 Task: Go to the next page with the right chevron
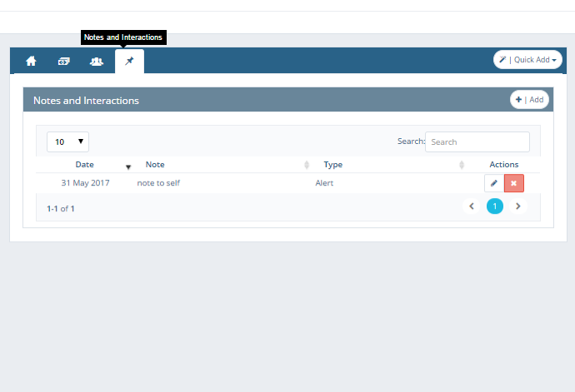(517, 206)
